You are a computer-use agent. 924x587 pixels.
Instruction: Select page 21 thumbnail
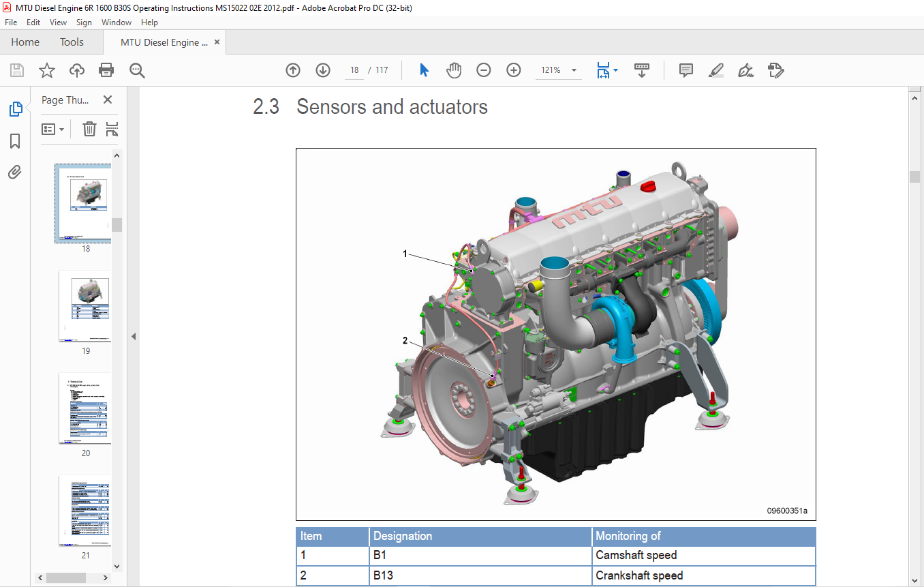pos(85,511)
